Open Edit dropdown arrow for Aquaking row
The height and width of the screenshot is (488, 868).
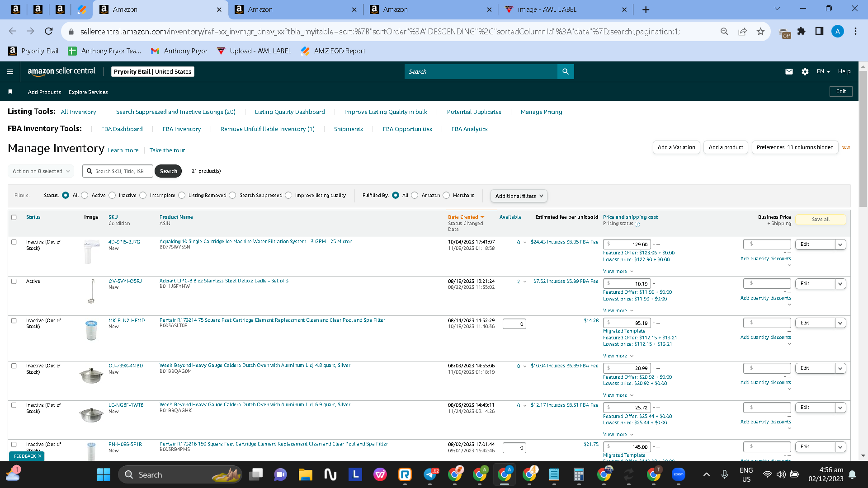point(840,244)
